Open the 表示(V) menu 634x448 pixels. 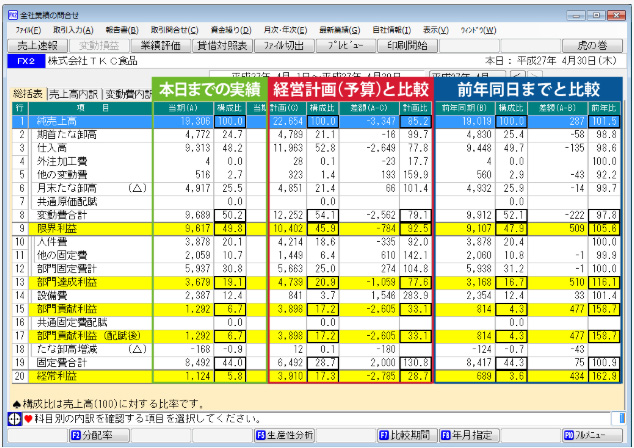pyautogui.click(x=436, y=30)
